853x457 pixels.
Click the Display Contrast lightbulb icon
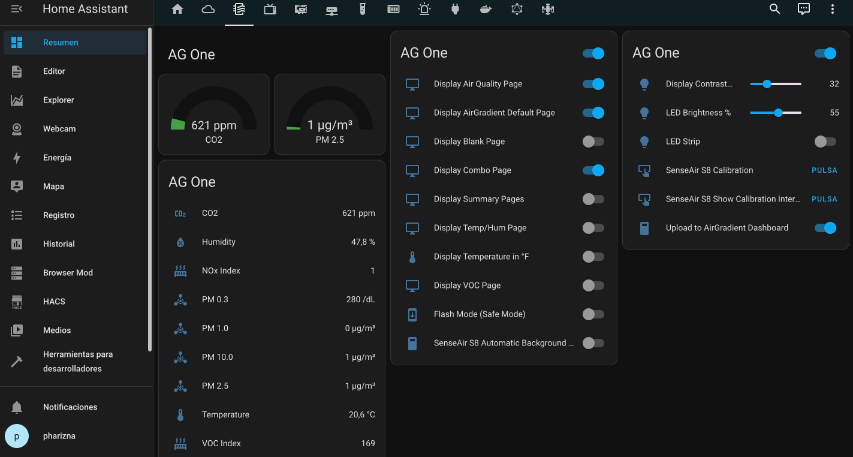pos(644,84)
